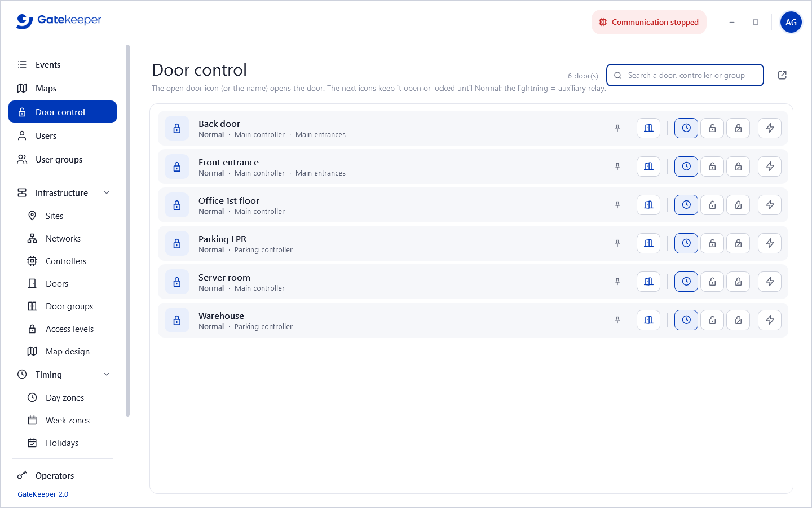Select Users in the sidebar
Viewport: 812px width, 508px height.
coord(63,135)
